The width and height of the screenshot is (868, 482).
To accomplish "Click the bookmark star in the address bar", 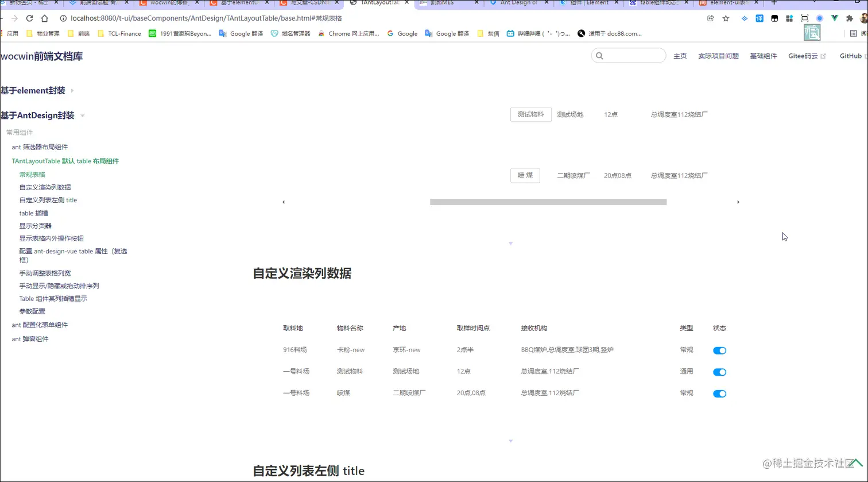I will point(726,18).
